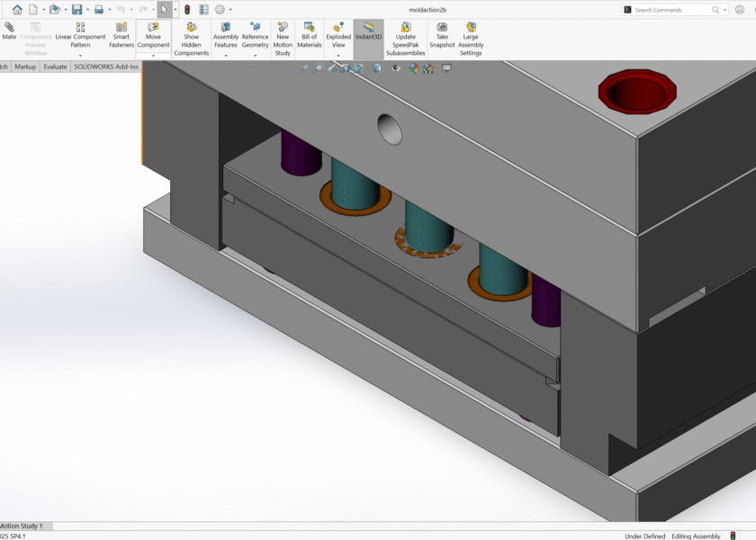Click Take Snapshot

[442, 36]
